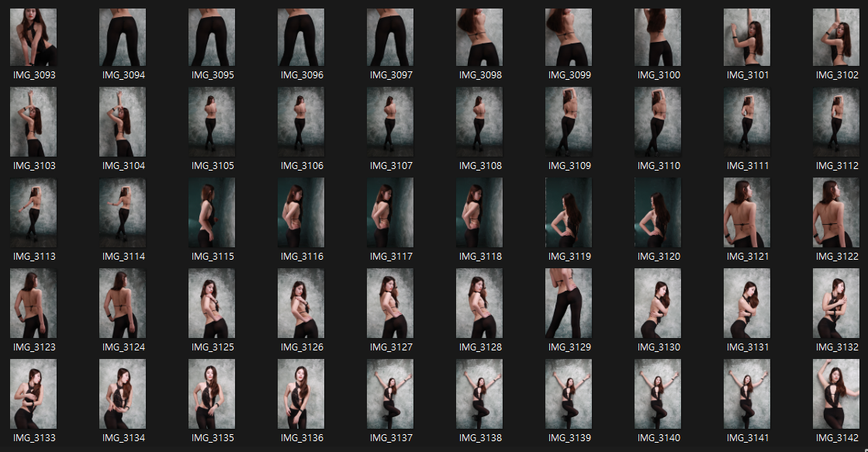Select the IMG_3093 thumbnail
This screenshot has height=452, width=868.
[x=33, y=37]
